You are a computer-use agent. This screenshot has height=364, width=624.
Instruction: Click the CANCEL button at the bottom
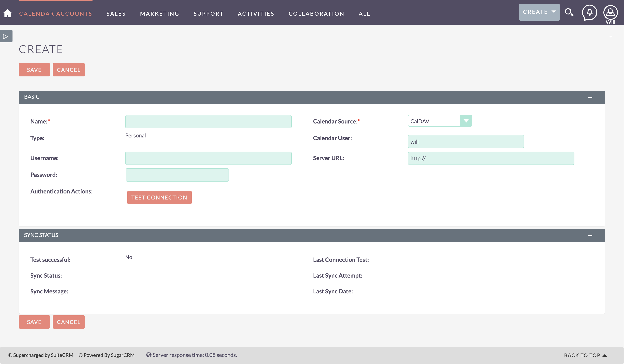(69, 322)
